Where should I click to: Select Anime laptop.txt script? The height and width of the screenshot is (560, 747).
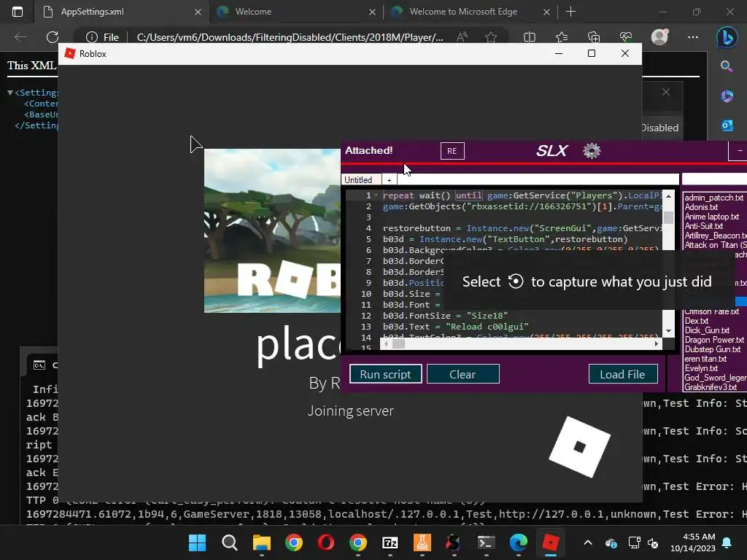pos(712,217)
